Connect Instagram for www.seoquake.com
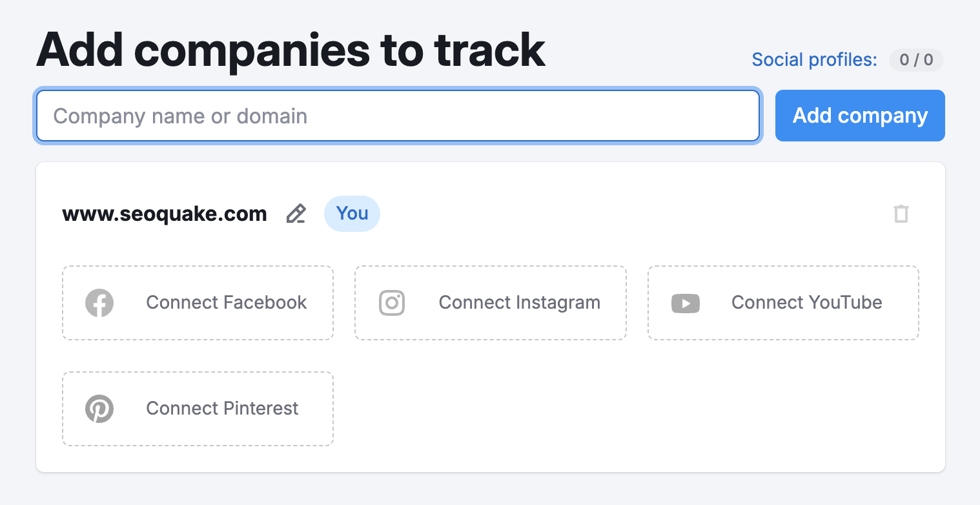Image resolution: width=980 pixels, height=505 pixels. click(x=490, y=302)
